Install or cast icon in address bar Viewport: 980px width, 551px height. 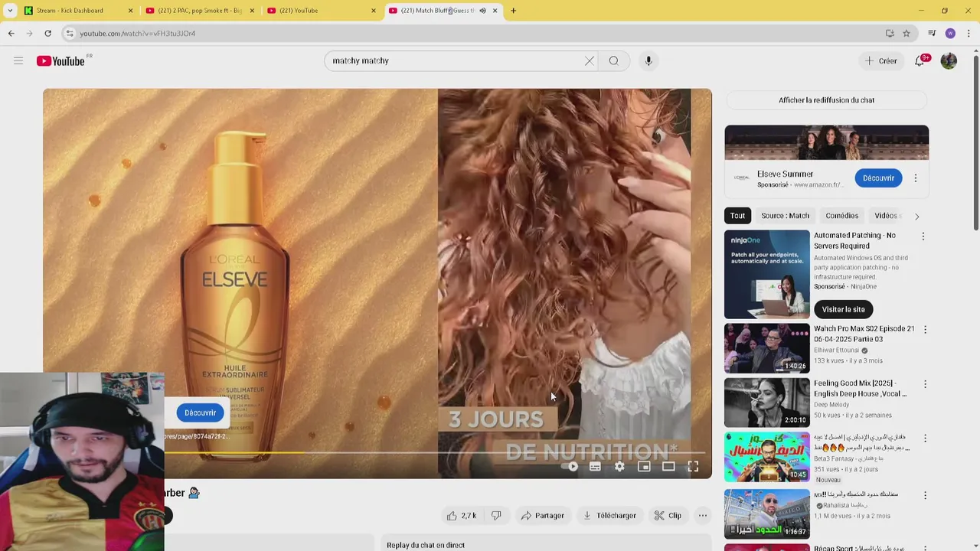[890, 33]
